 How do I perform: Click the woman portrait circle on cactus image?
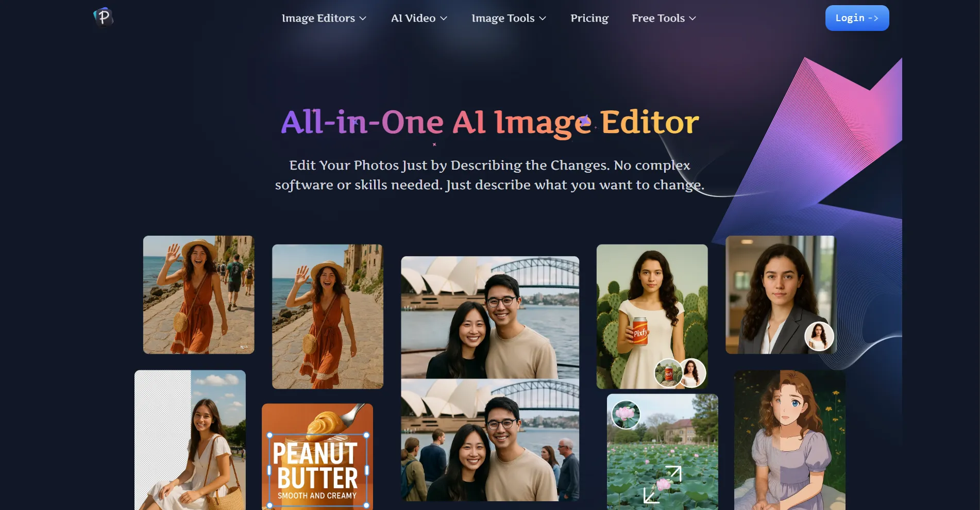pyautogui.click(x=694, y=373)
